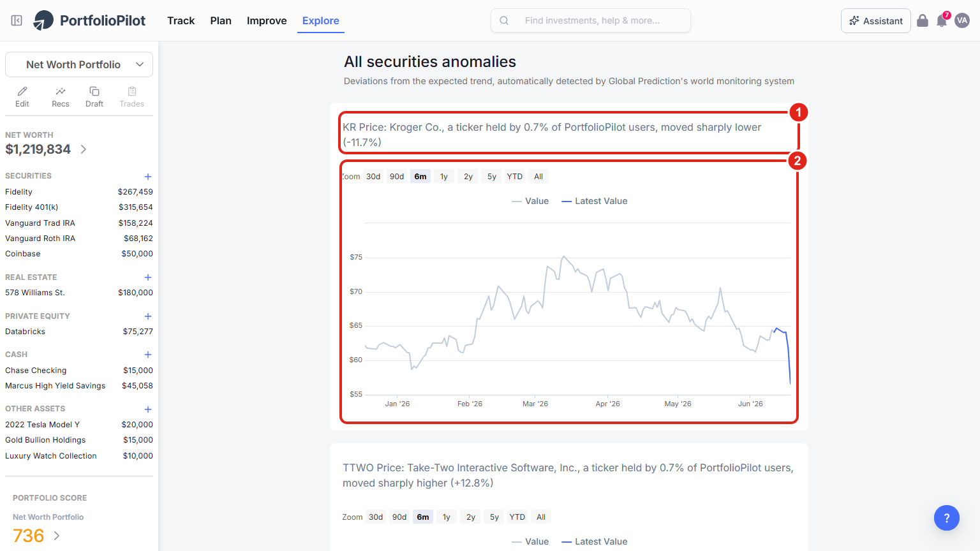Open Vanguard Roth IRA account
This screenshot has height=551, width=980.
(79, 239)
